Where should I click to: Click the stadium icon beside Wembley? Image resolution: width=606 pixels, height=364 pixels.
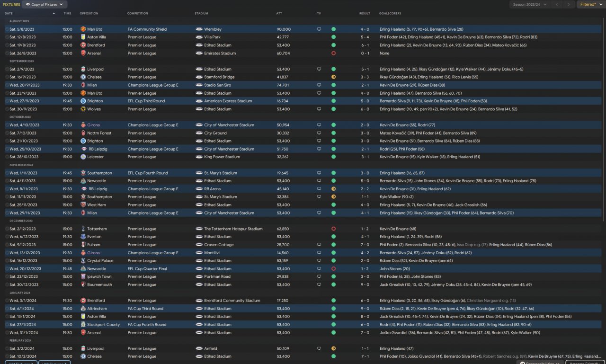(x=199, y=29)
